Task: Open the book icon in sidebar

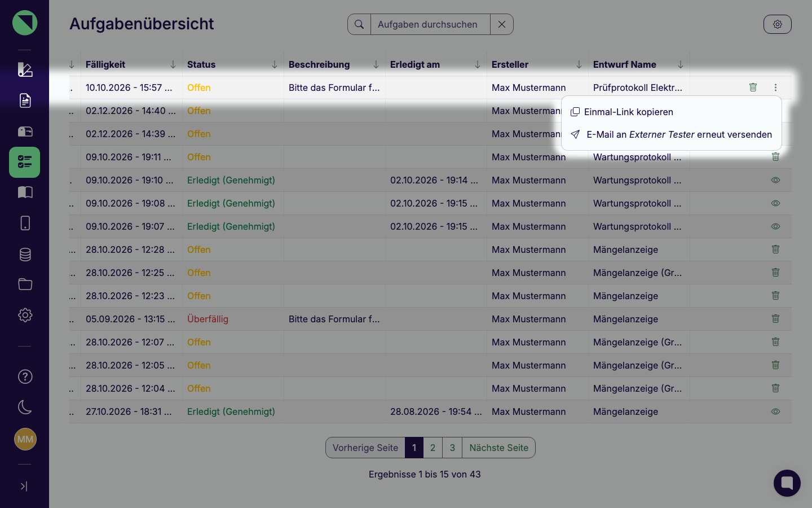Action: pos(25,192)
